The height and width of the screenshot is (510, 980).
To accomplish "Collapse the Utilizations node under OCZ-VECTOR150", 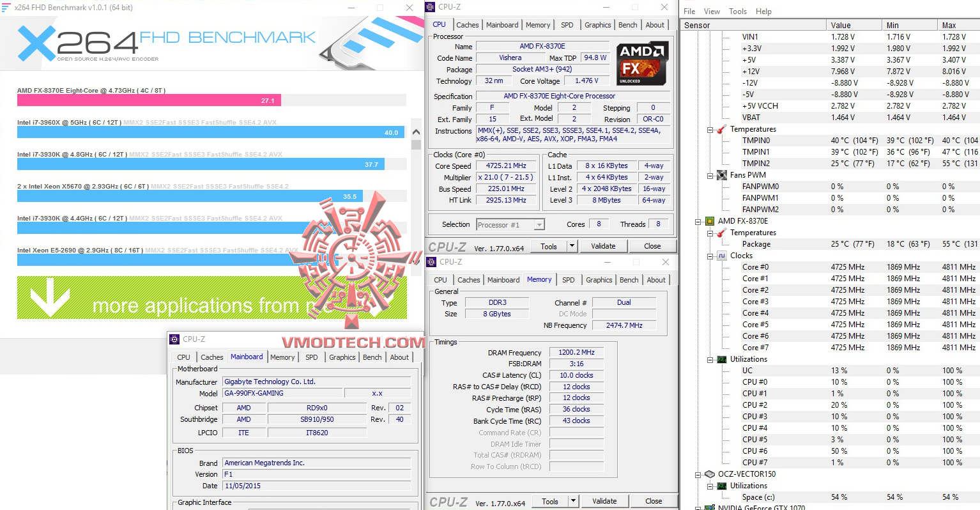I will [x=710, y=486].
